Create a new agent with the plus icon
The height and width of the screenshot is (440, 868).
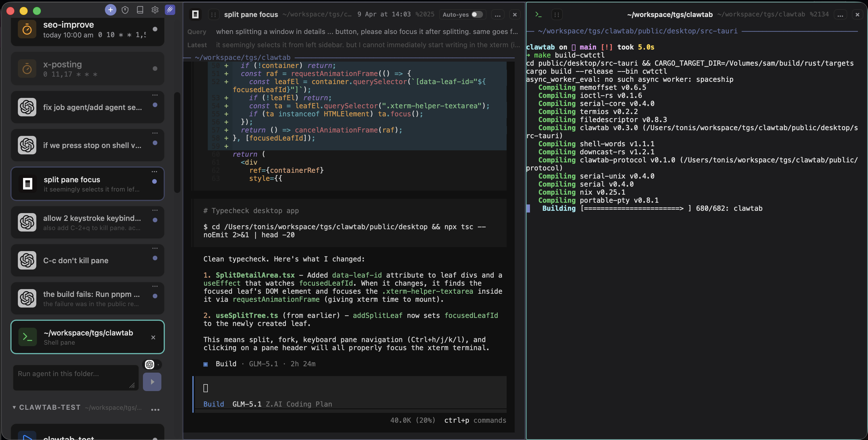coord(111,10)
